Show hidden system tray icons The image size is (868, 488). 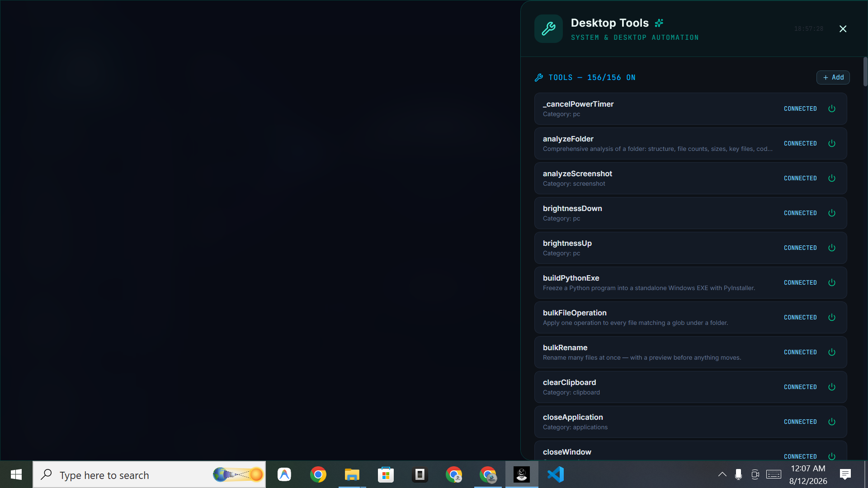point(722,474)
